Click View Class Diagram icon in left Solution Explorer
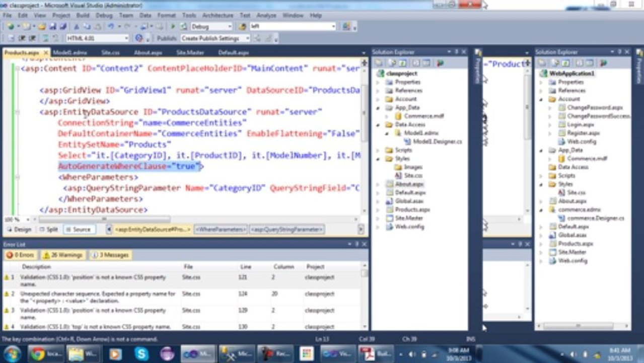This screenshot has height=363, width=644. pos(441,63)
